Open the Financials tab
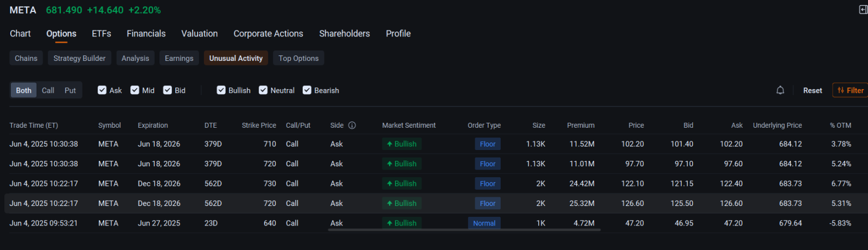The height and width of the screenshot is (250, 868). pos(146,34)
